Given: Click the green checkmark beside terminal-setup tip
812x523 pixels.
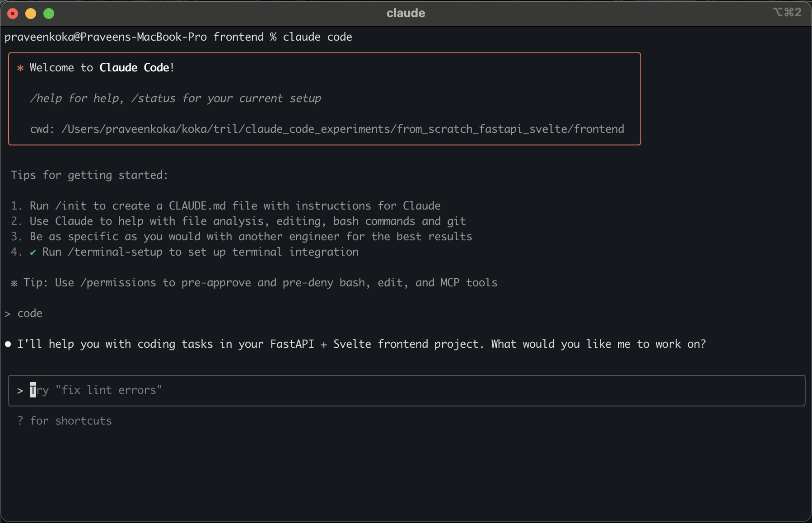Looking at the screenshot, I should [x=33, y=252].
